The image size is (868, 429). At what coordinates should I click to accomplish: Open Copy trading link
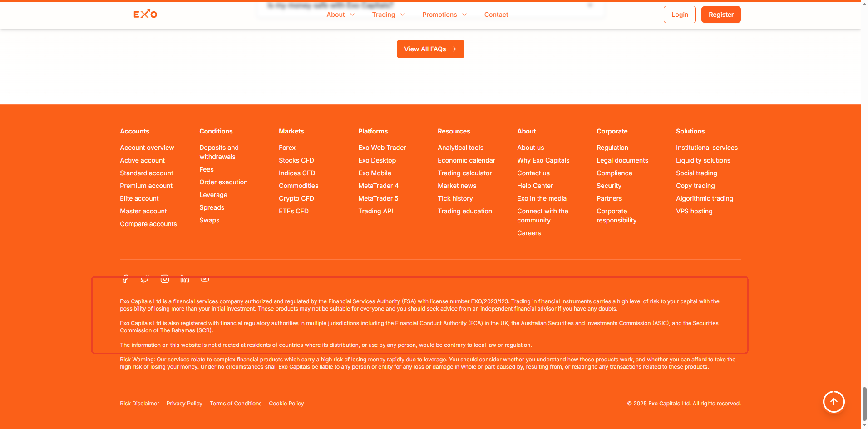pos(695,186)
